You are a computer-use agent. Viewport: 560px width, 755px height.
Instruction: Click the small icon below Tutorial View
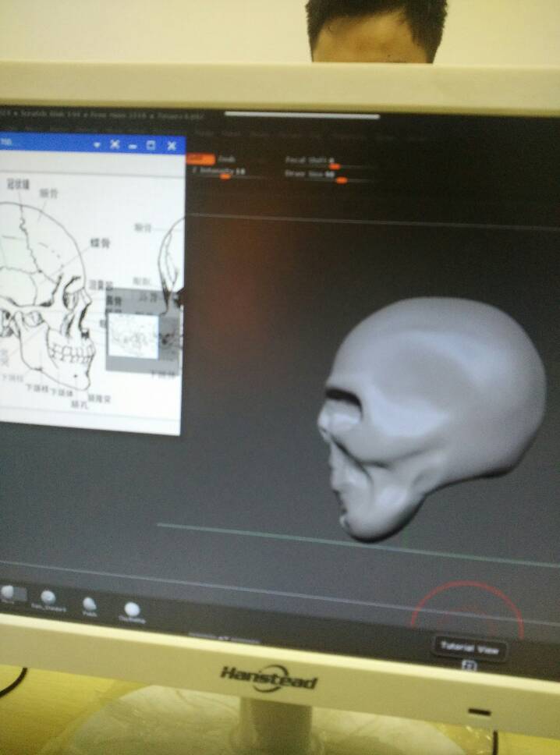(469, 666)
